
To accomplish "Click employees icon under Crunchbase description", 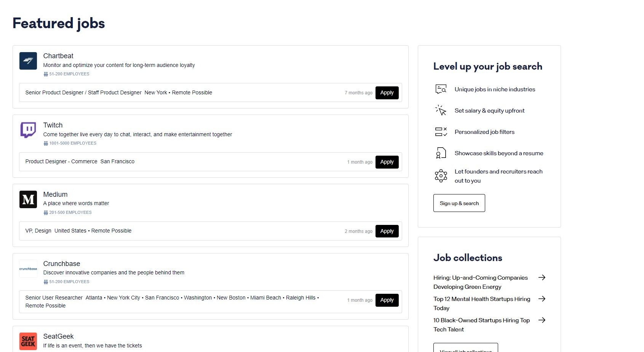I will [x=46, y=282].
